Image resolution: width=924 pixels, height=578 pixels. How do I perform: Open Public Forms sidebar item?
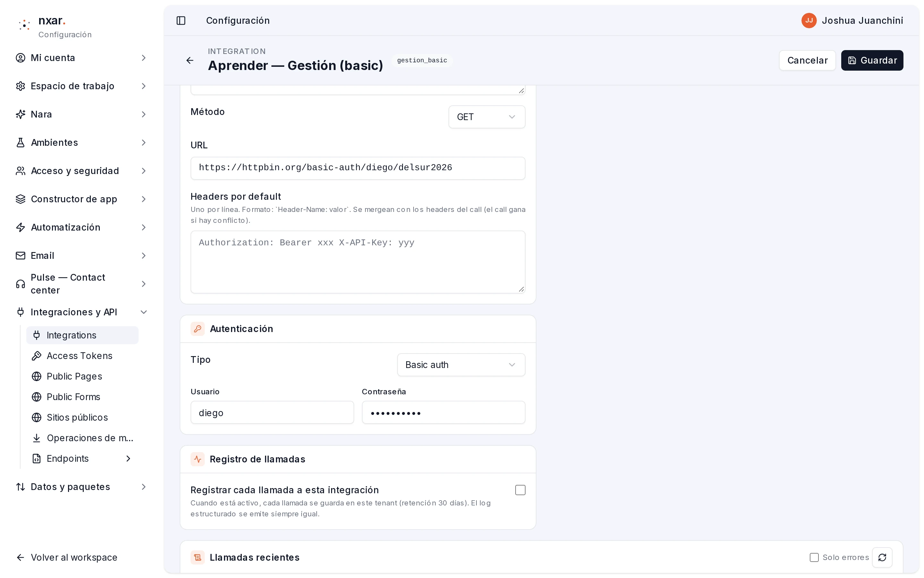(82, 397)
